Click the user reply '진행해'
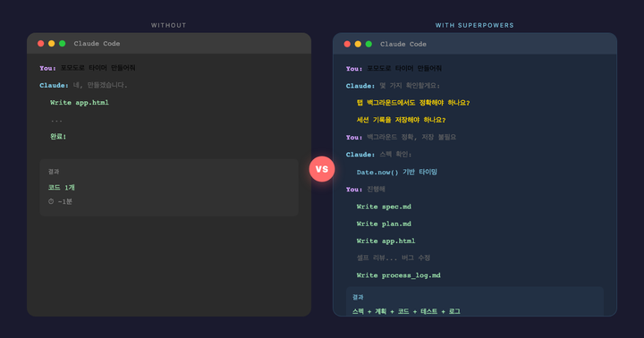The width and height of the screenshot is (644, 338). 377,189
